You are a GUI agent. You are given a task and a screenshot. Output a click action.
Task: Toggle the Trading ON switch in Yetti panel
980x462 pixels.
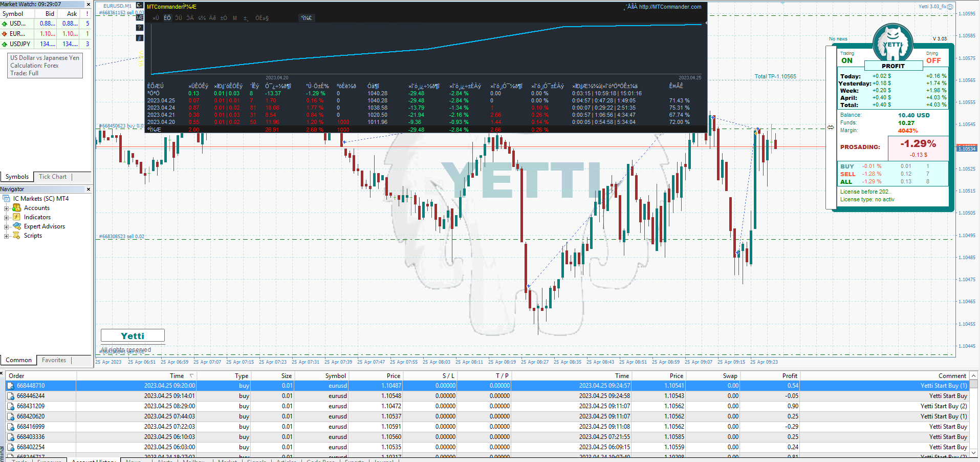(x=847, y=60)
